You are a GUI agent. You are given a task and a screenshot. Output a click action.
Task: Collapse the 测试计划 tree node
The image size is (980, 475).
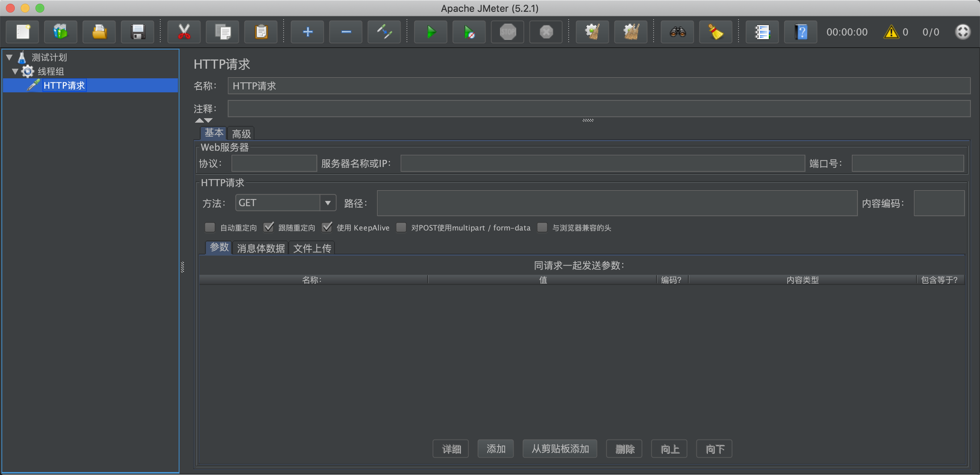(x=10, y=58)
